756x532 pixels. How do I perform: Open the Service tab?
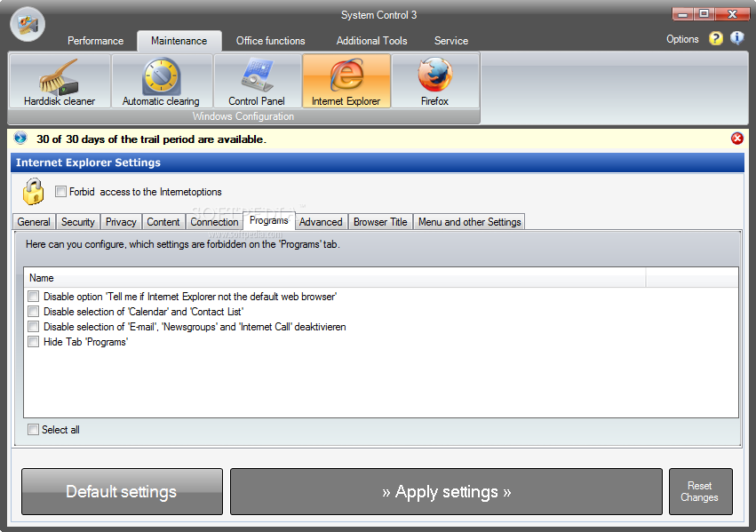click(x=451, y=41)
